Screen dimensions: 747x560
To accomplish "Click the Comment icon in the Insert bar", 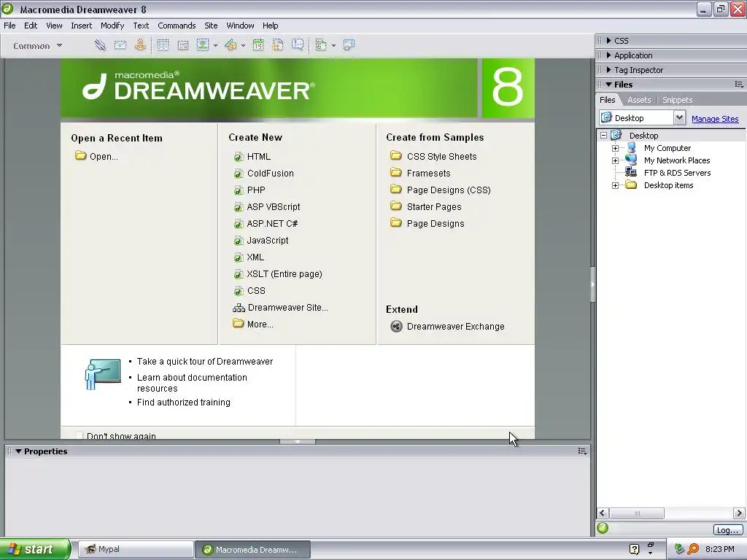I will tap(298, 45).
